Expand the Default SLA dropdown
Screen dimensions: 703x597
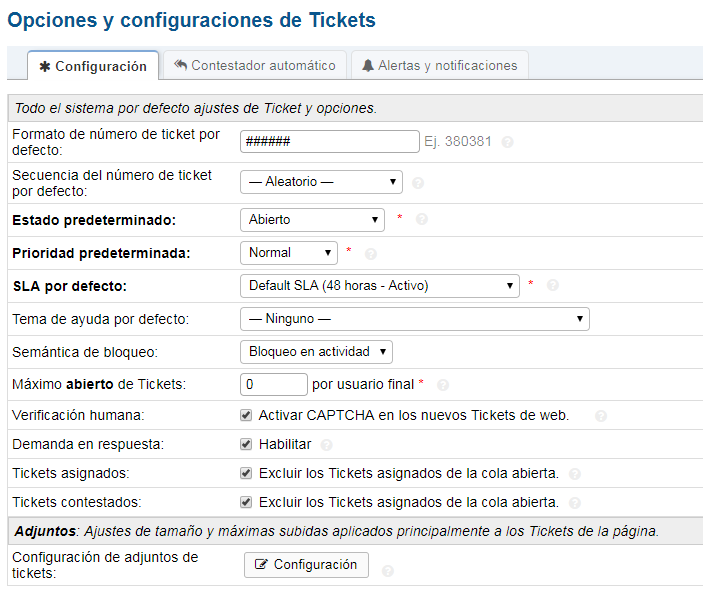point(380,286)
